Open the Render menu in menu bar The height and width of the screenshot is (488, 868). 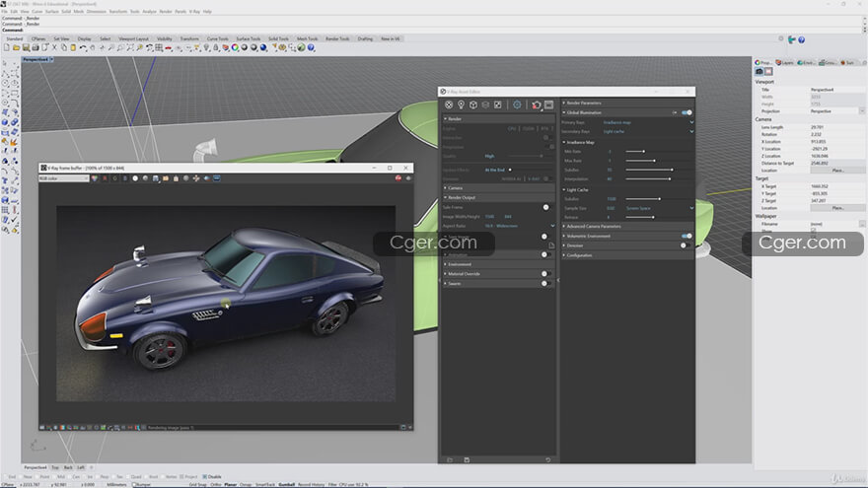coord(165,11)
